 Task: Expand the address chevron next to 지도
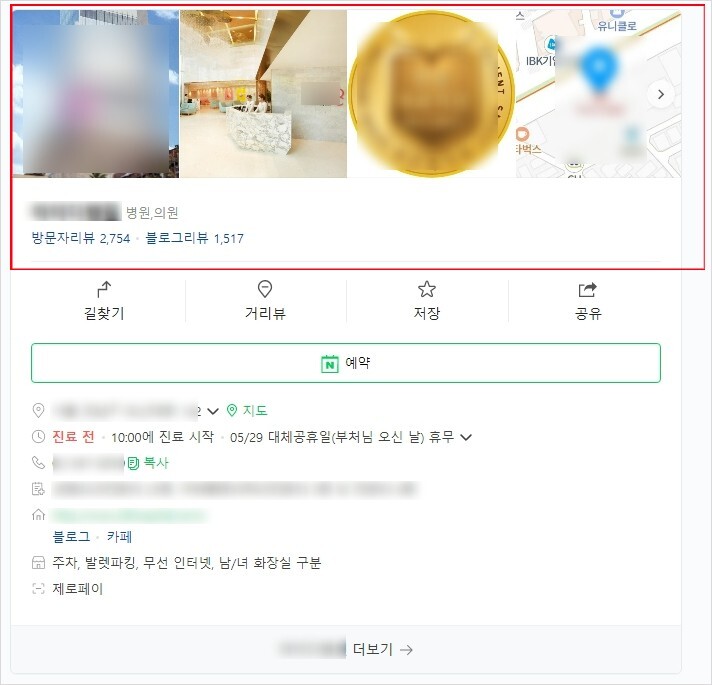pos(213,411)
